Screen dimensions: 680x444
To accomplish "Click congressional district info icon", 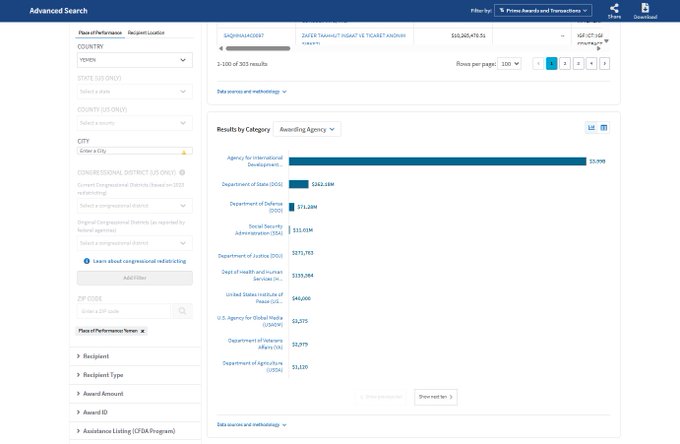I will click(x=182, y=172).
